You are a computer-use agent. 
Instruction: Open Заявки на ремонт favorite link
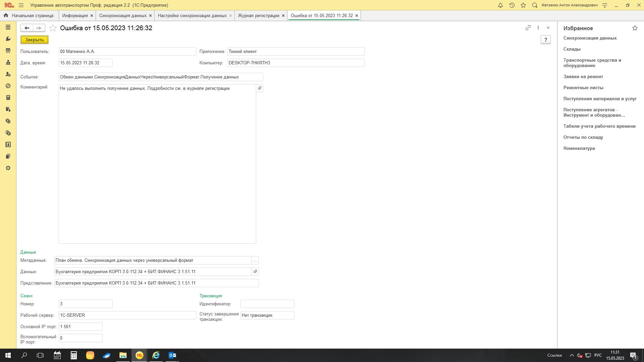click(583, 77)
